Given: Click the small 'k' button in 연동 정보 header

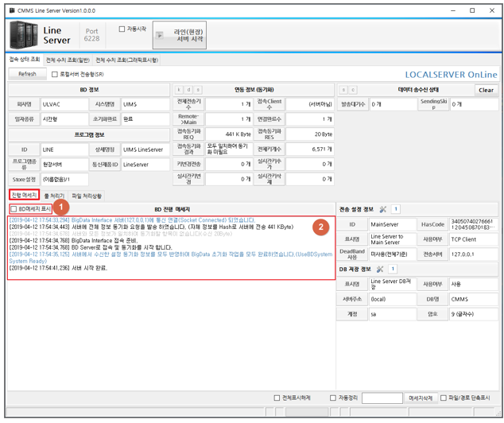Looking at the screenshot, I should click(x=179, y=90).
